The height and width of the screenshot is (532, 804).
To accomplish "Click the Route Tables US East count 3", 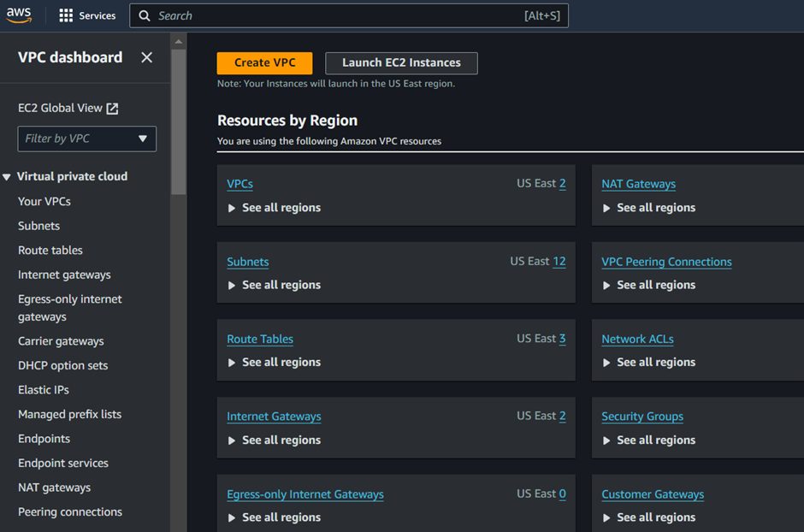I will coord(563,339).
